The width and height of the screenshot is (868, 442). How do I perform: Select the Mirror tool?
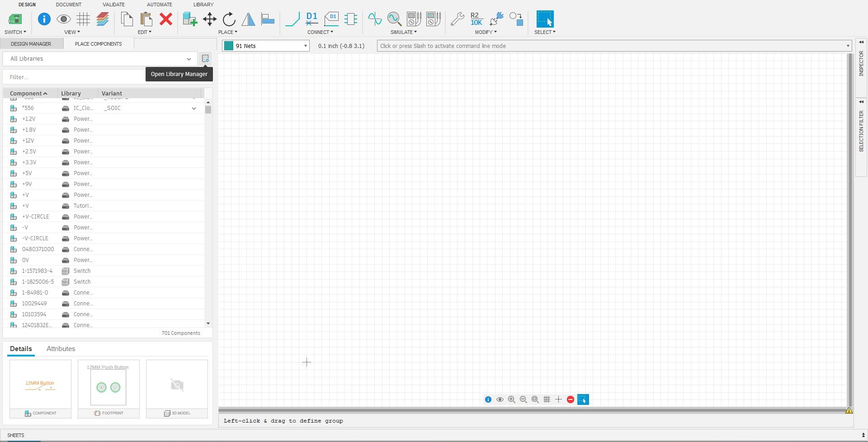coord(249,19)
